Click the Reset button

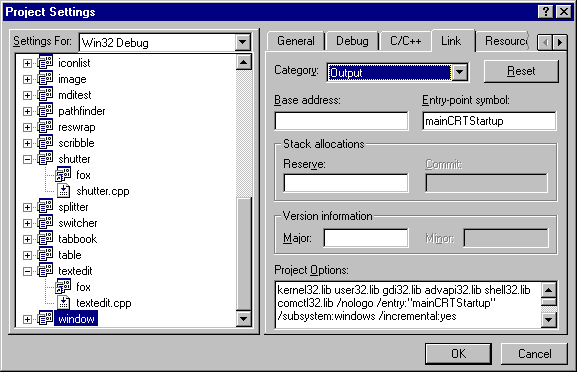coord(521,71)
